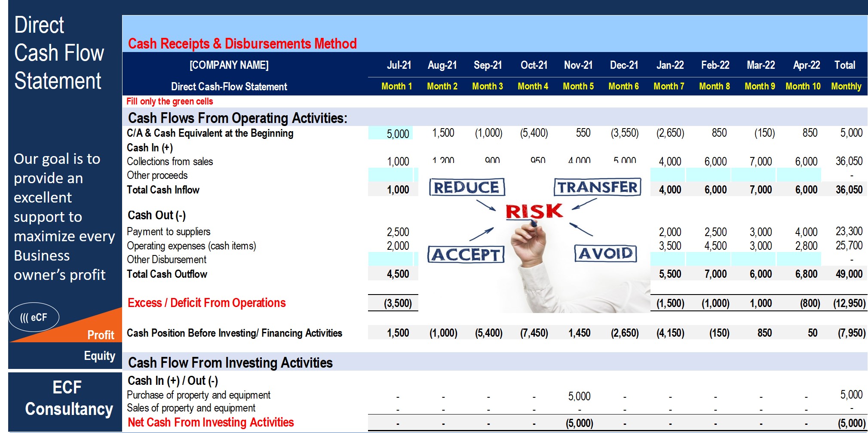Click the C/A & Cash Equivalent at the Beginning label

(210, 133)
